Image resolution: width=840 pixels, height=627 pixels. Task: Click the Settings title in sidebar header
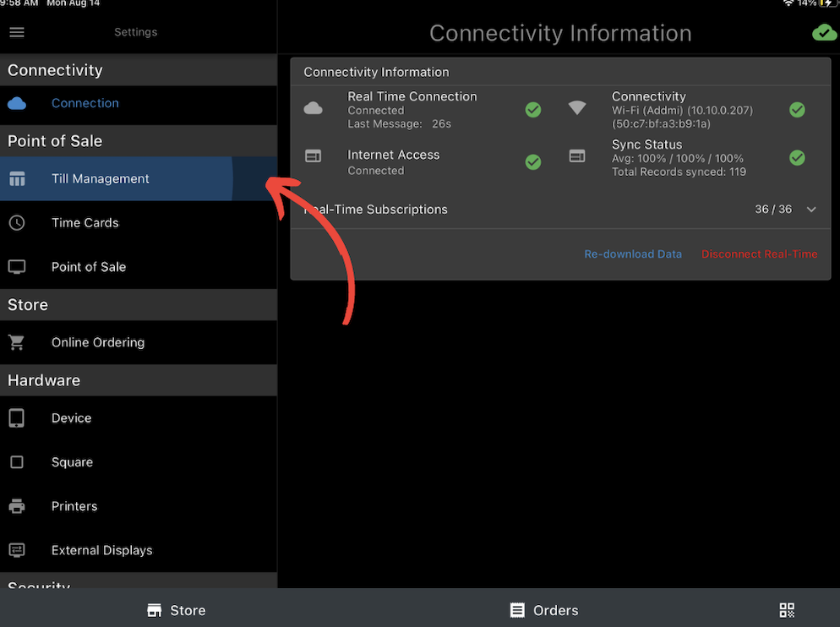point(135,32)
